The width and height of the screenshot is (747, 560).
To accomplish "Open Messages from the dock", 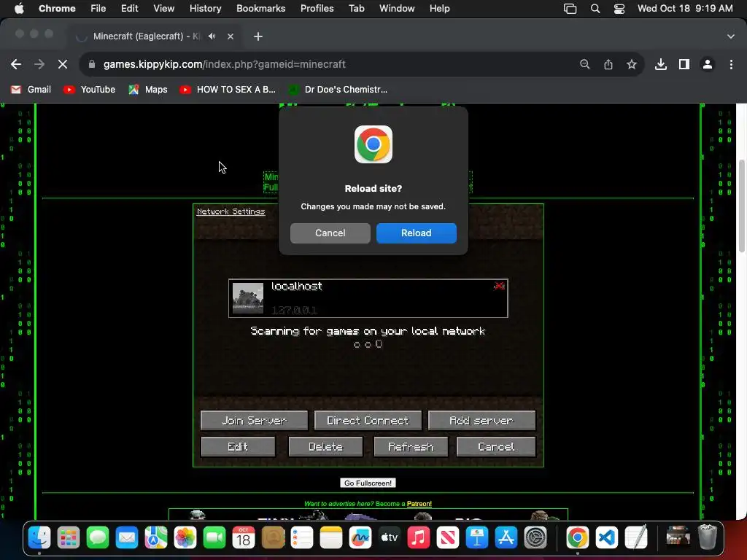I will click(x=98, y=538).
